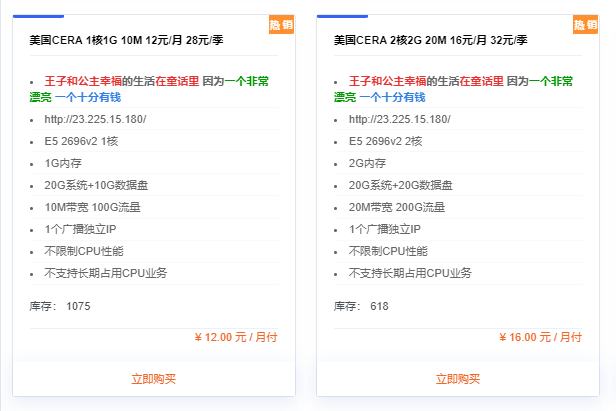Click the ¥12.00 元/月付 price
Screen dimensions: 616x411
tap(235, 337)
